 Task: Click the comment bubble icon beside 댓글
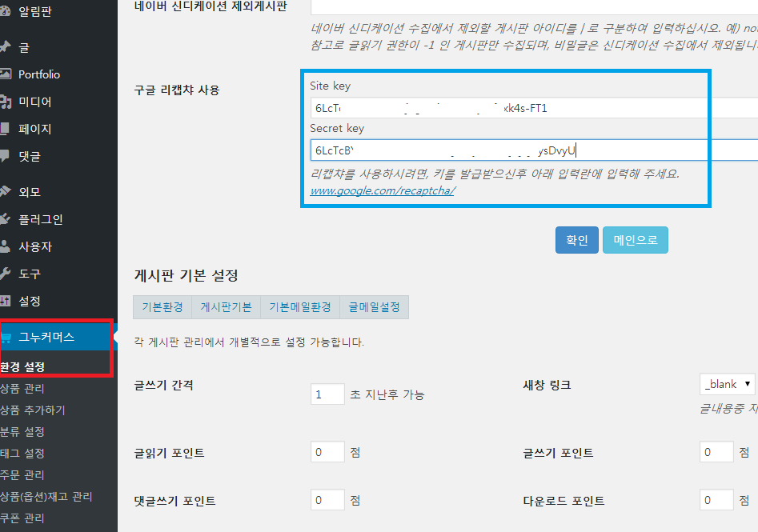click(x=4, y=155)
